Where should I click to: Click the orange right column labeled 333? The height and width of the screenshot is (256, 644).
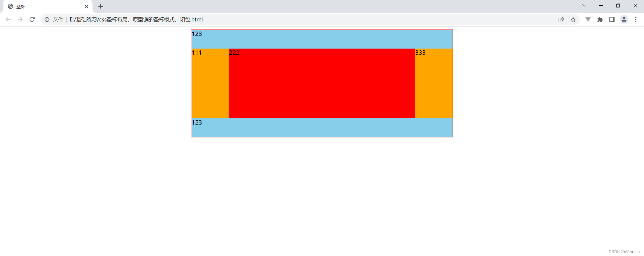[434, 83]
